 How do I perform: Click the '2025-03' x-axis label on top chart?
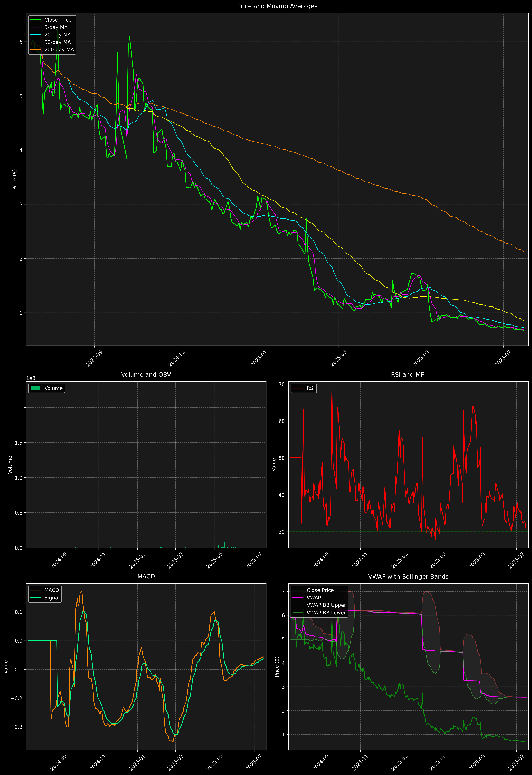pos(339,358)
